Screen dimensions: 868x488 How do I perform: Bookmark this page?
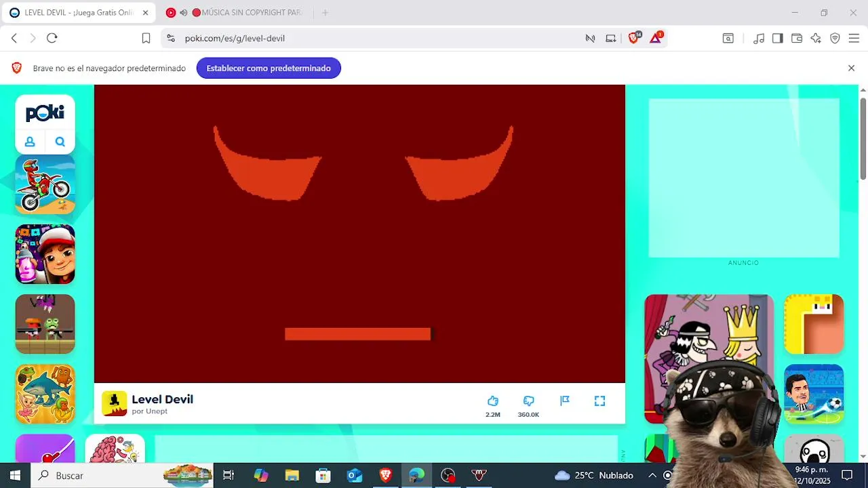click(x=146, y=39)
